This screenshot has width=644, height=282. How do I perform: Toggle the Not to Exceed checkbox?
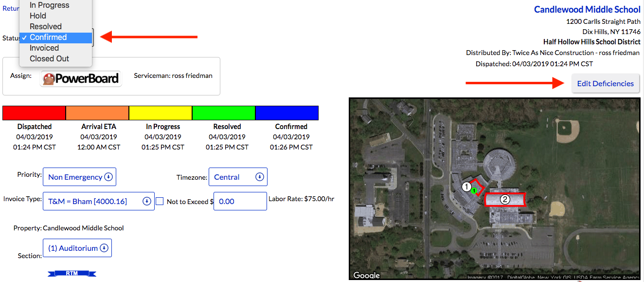[x=160, y=201]
